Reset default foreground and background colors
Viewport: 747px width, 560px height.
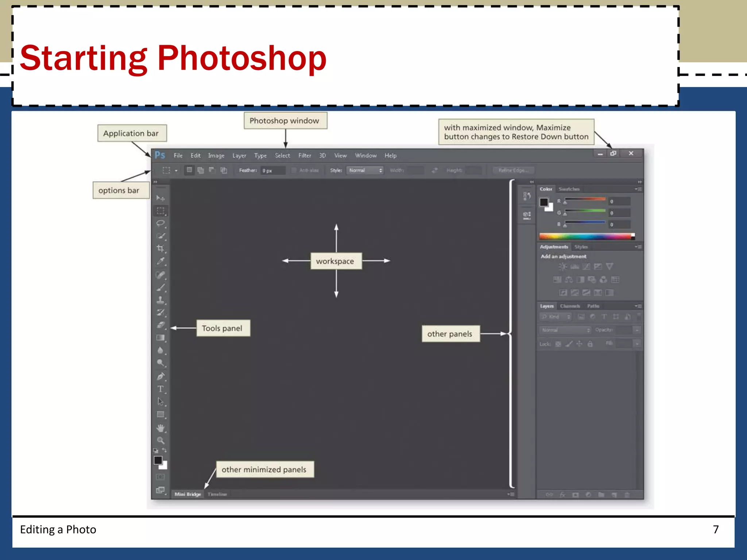(156, 451)
